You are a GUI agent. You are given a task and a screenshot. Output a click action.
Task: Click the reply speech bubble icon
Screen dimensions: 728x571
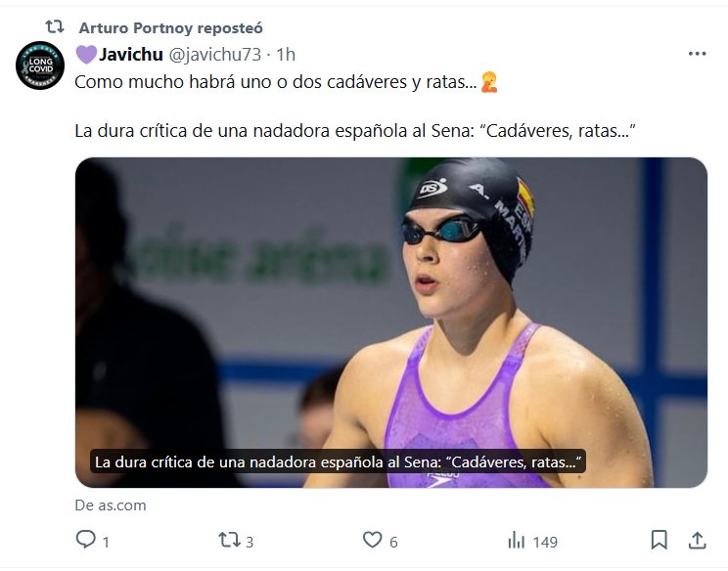[86, 540]
